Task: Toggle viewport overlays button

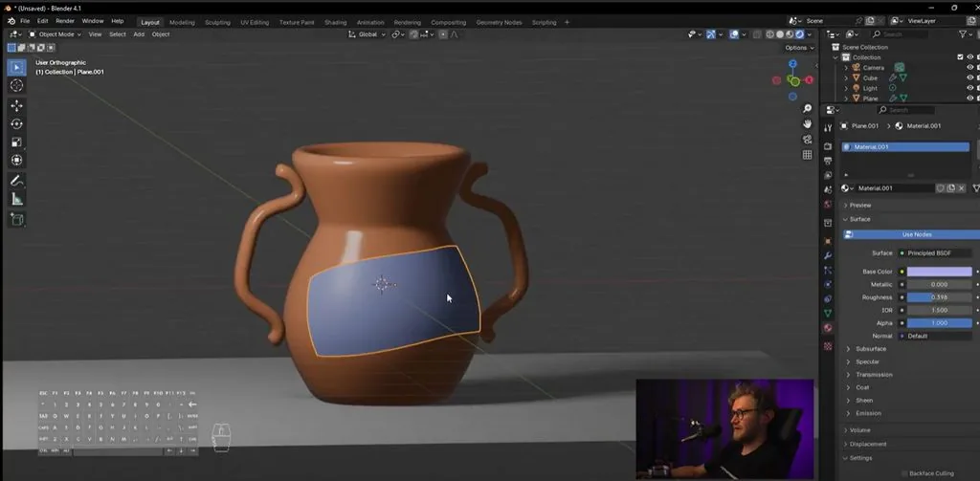Action: pos(734,34)
